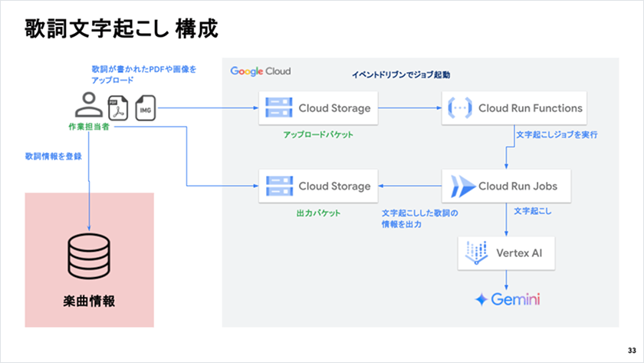Screen dimensions: 644x363
Task: Click the upper Cloud Storage text label
Action: click(334, 108)
